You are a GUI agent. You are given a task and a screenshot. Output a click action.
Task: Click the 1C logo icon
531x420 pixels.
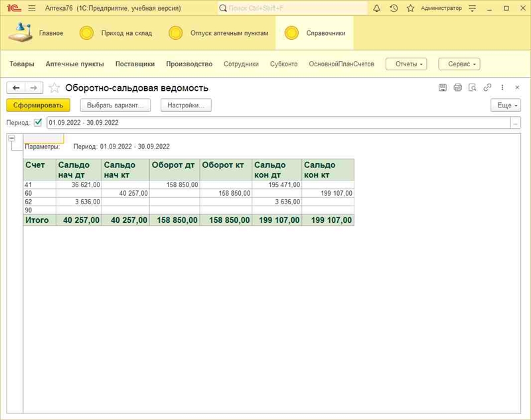pos(14,8)
